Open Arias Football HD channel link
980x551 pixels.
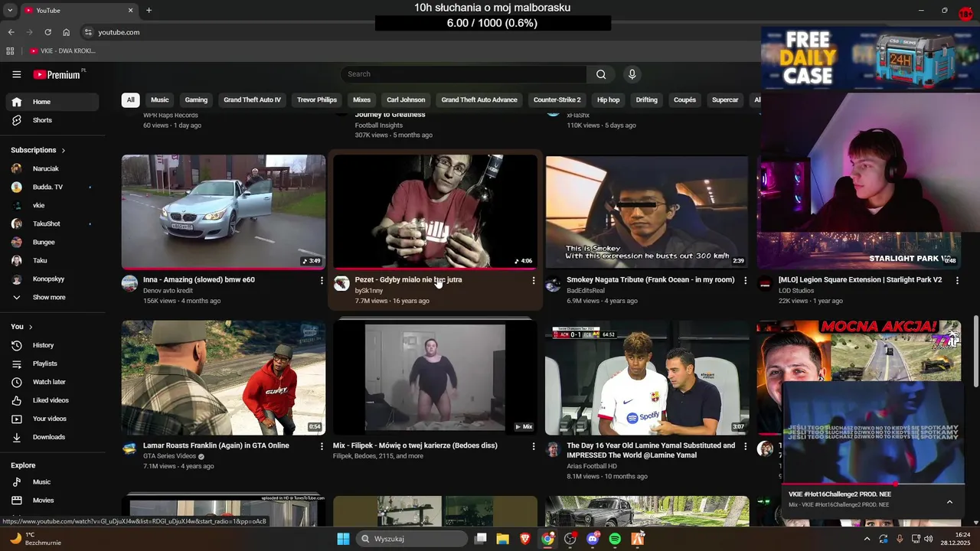pos(592,466)
